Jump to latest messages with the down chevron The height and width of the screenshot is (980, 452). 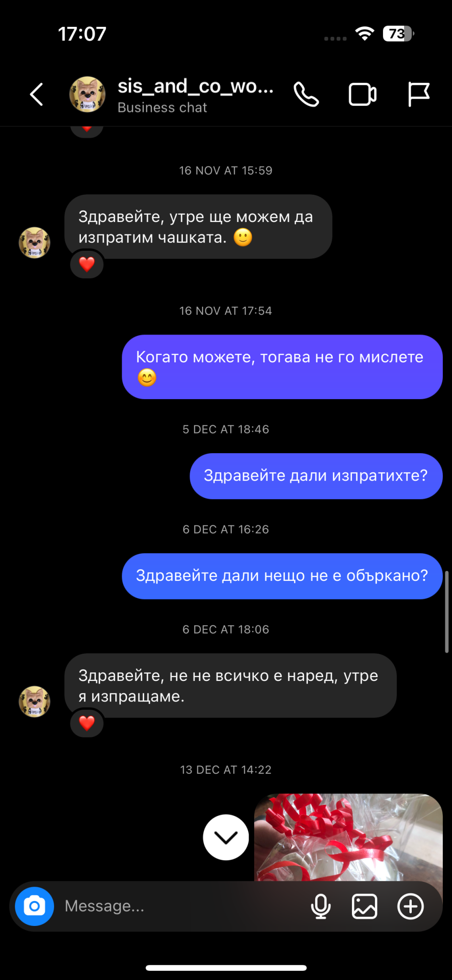tap(226, 837)
